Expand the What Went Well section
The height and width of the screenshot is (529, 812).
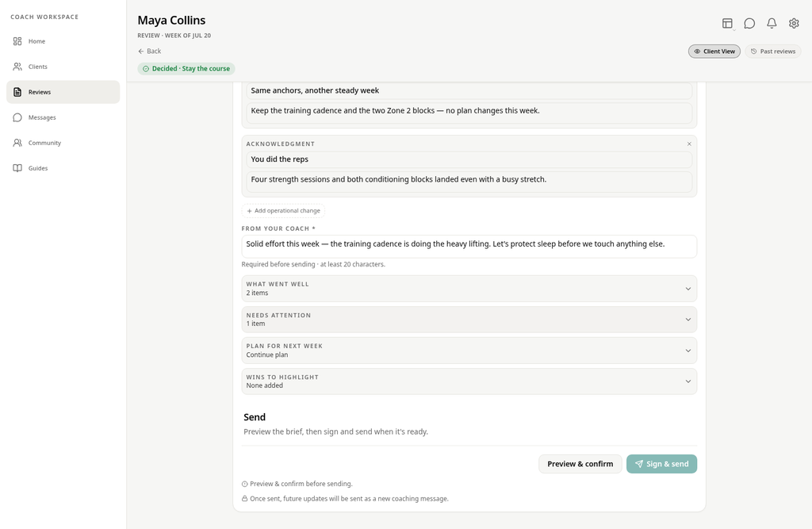[x=469, y=289]
